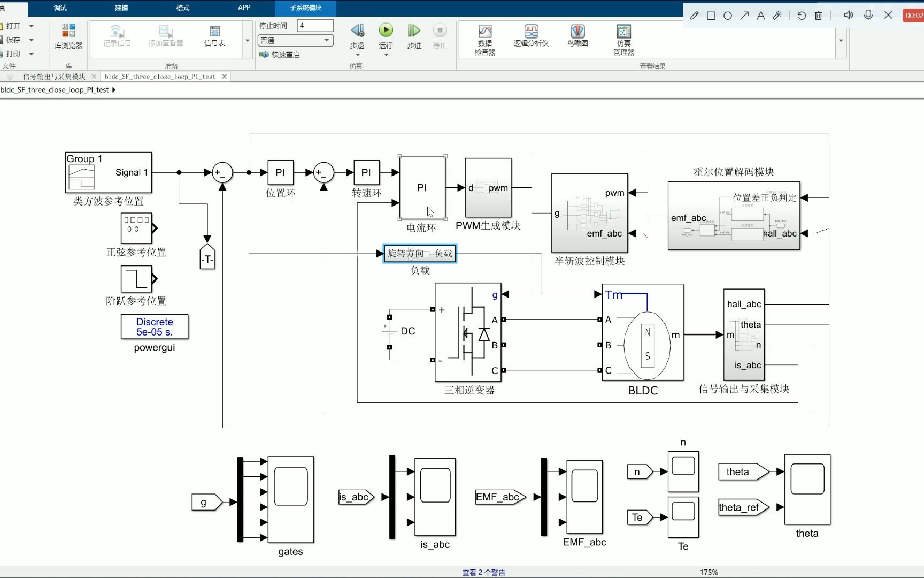
Task: Switch to the APP tab
Action: pos(244,7)
